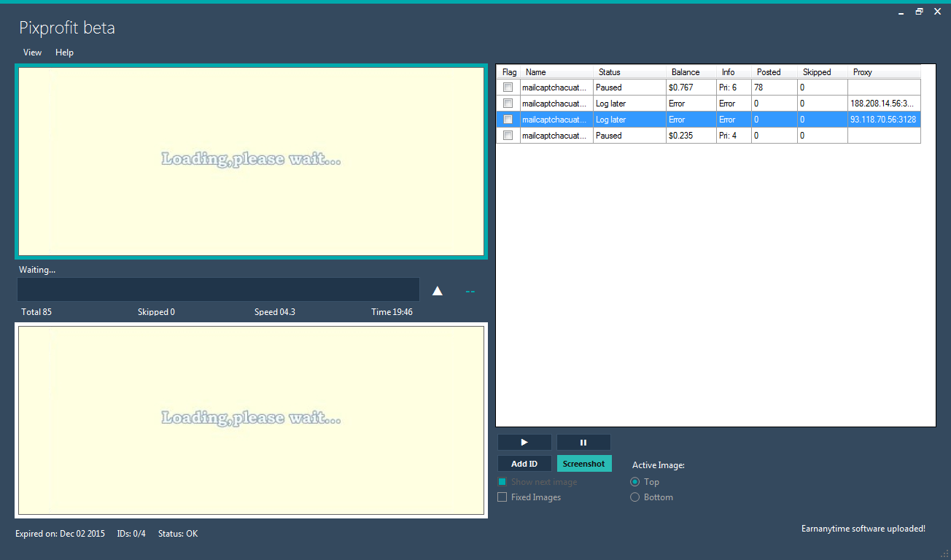
Task: Sort accounts by the Status column header
Action: (629, 72)
